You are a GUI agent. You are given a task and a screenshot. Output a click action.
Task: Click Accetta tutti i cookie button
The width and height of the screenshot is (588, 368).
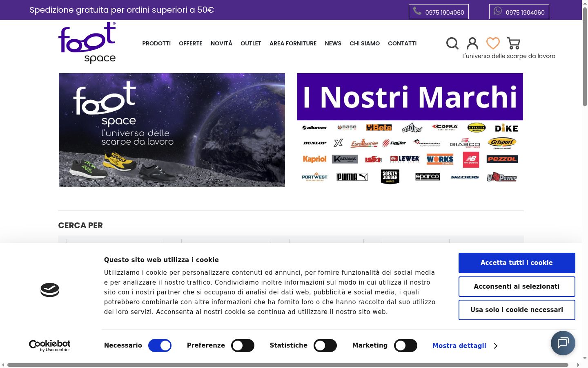click(517, 263)
